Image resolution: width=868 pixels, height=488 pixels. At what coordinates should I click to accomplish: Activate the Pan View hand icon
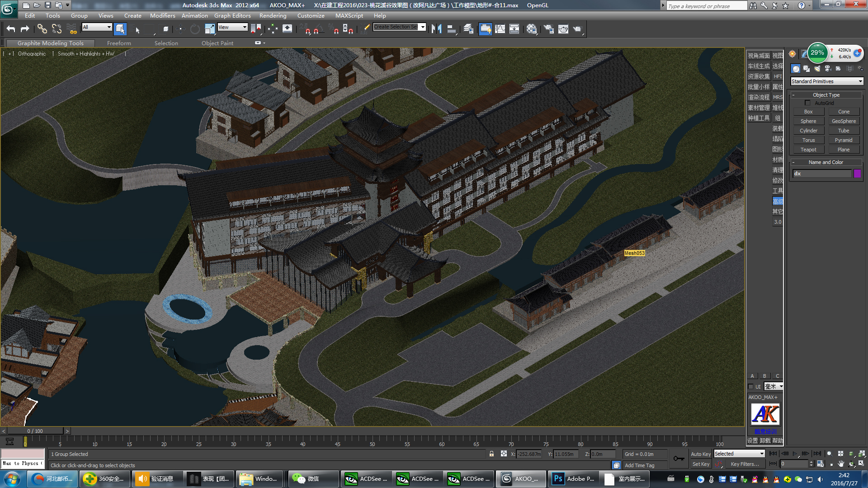pyautogui.click(x=840, y=464)
